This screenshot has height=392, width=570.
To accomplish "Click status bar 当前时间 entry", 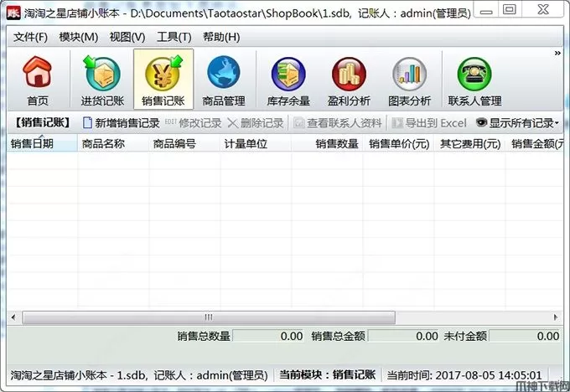I will tap(464, 375).
